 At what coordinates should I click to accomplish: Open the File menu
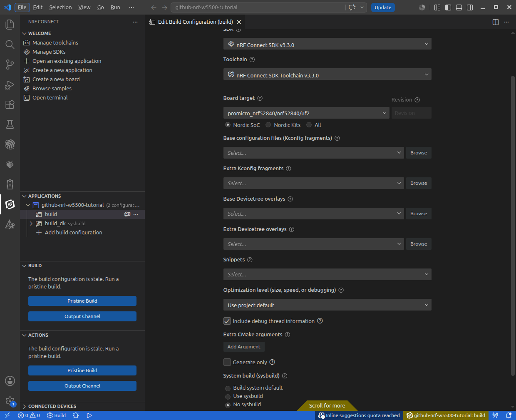(22, 7)
